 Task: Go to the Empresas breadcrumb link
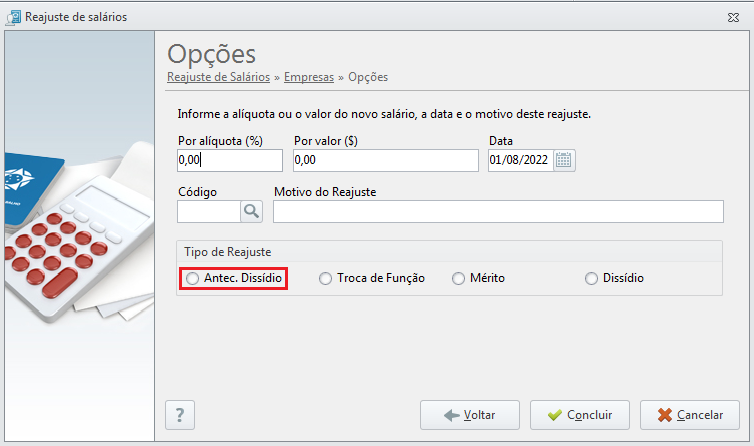(309, 77)
